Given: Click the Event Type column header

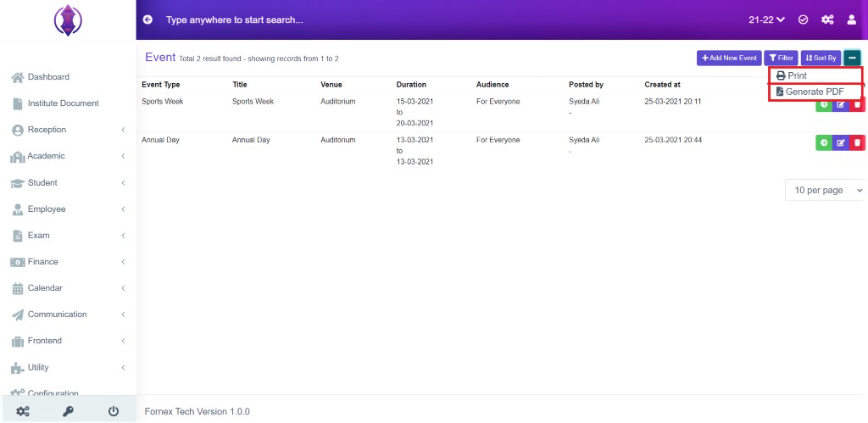Looking at the screenshot, I should [160, 85].
